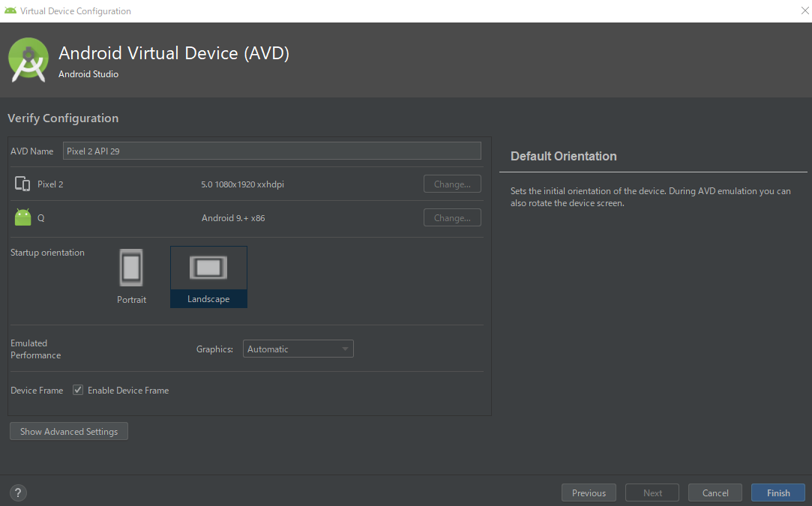Screen dimensions: 812x506
Task: Toggle the Enable Device Frame checkbox
Action: pyautogui.click(x=78, y=390)
